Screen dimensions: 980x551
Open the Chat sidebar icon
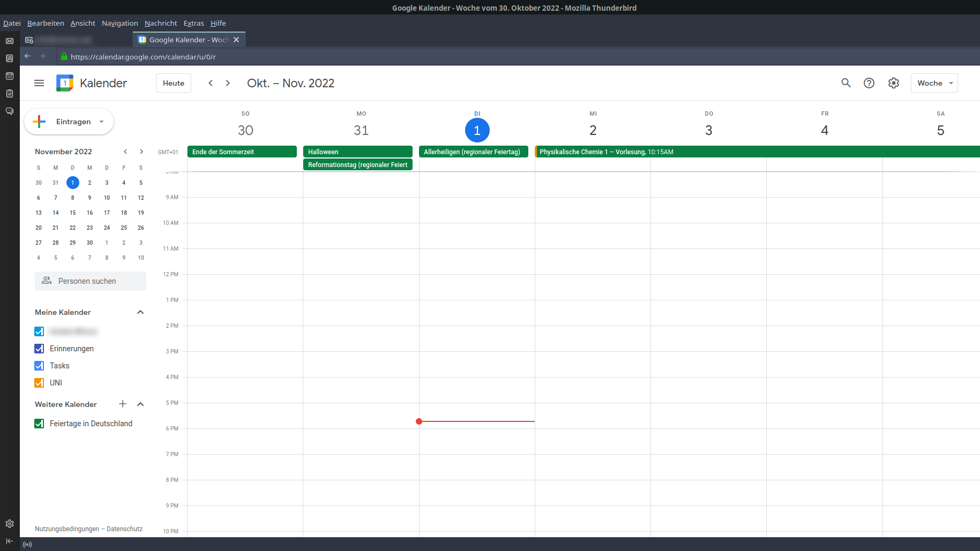coord(10,111)
